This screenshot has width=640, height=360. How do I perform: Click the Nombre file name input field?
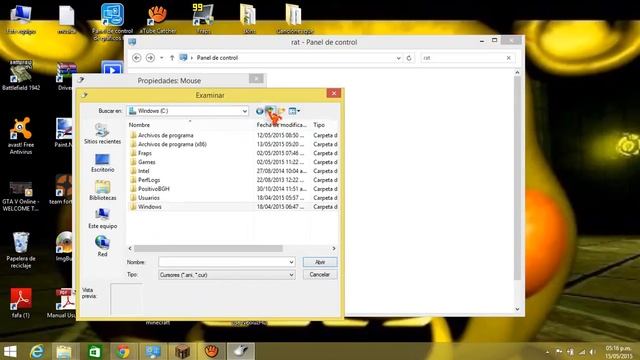pyautogui.click(x=223, y=262)
